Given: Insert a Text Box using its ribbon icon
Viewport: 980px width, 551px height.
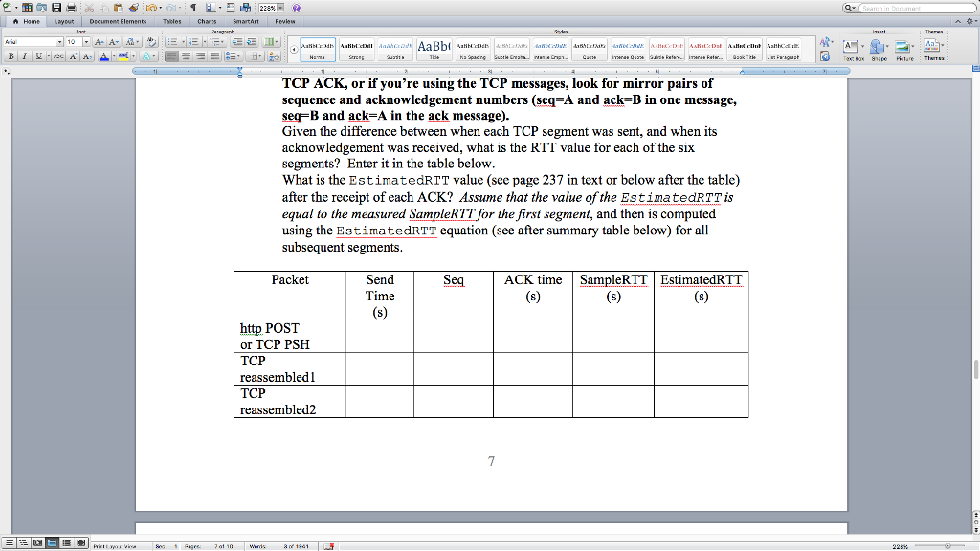Looking at the screenshot, I should click(x=850, y=45).
